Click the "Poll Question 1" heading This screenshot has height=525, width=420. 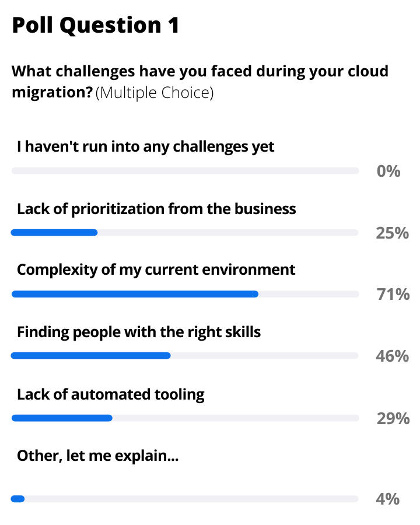[96, 25]
